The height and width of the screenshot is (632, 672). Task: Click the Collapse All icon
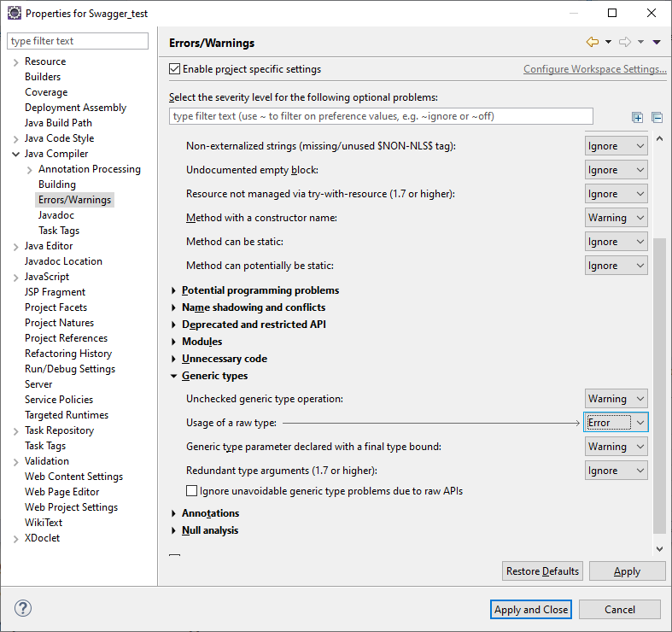click(x=657, y=117)
